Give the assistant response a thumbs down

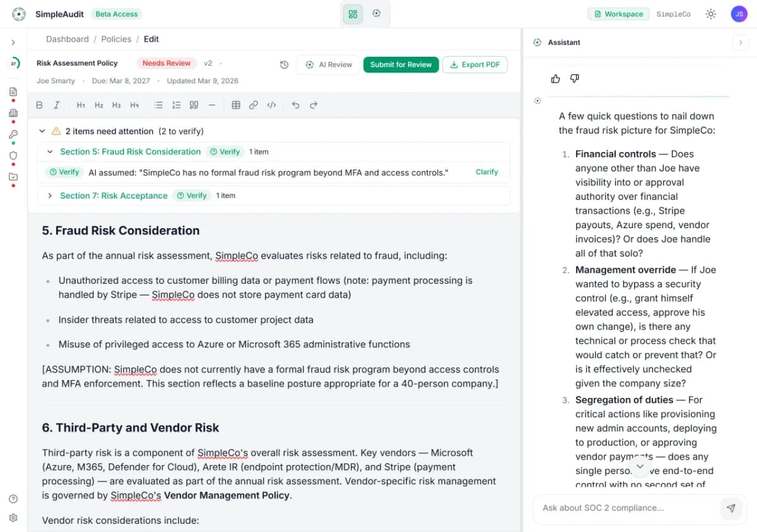point(574,78)
